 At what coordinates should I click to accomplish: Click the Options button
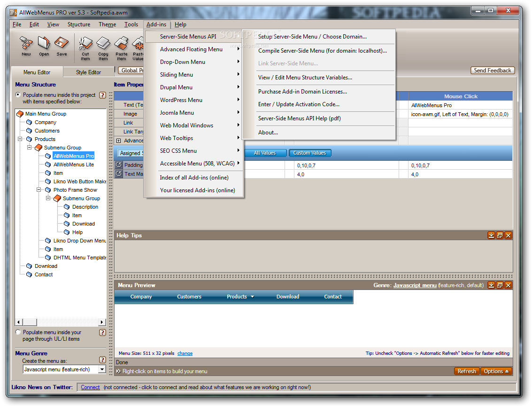[496, 371]
